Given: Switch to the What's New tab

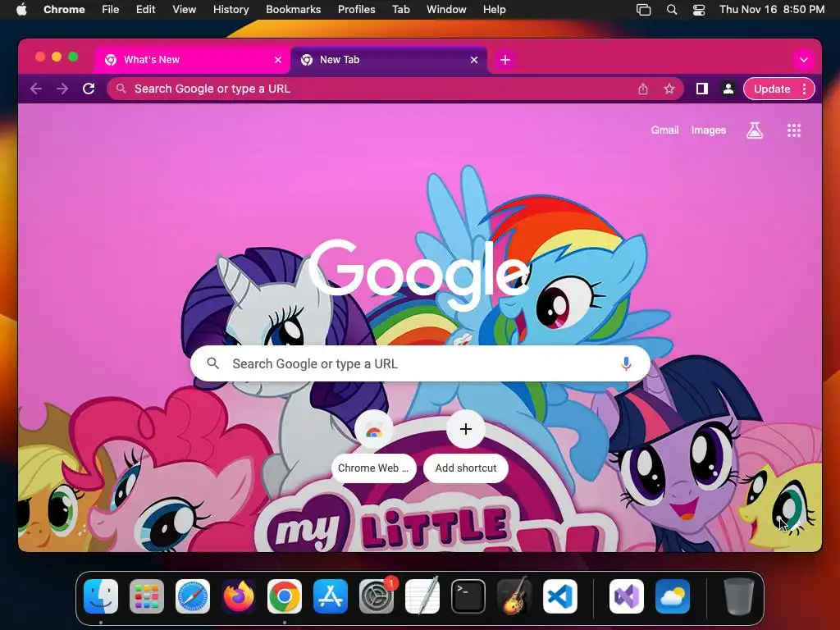Looking at the screenshot, I should tap(192, 60).
